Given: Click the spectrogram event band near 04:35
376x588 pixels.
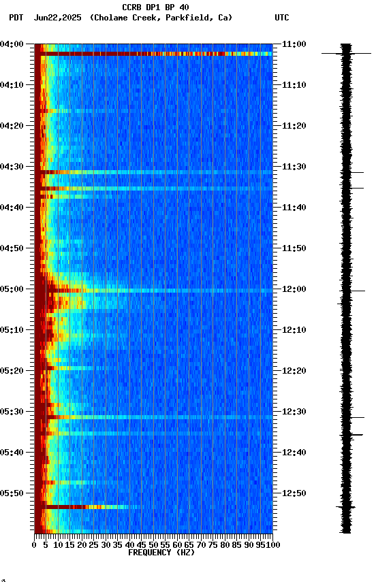Looking at the screenshot, I should click(x=153, y=189).
